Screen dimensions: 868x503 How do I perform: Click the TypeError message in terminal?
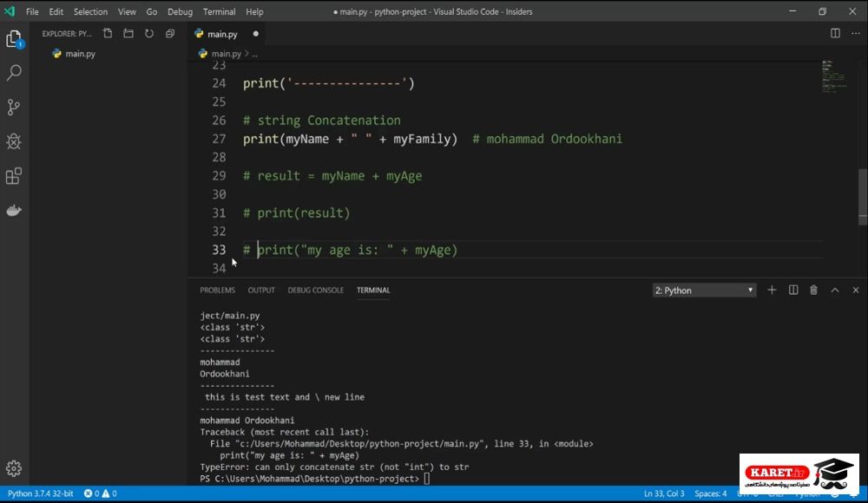point(334,467)
